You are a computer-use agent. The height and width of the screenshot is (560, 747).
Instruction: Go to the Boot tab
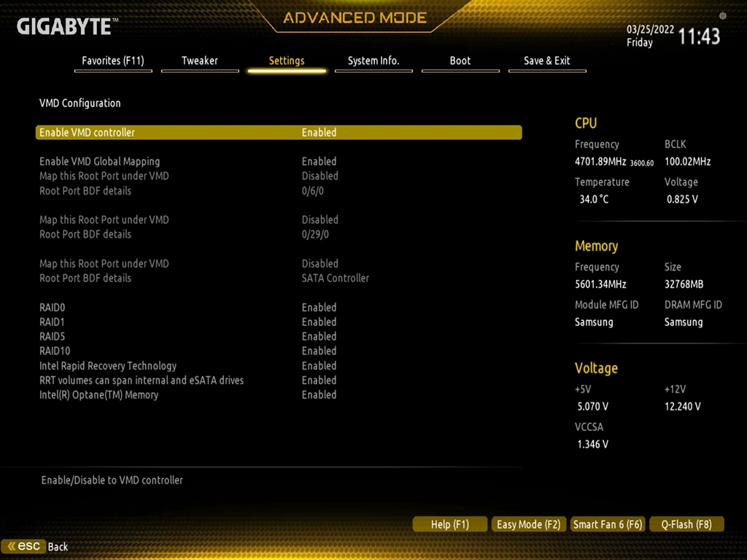pyautogui.click(x=460, y=61)
